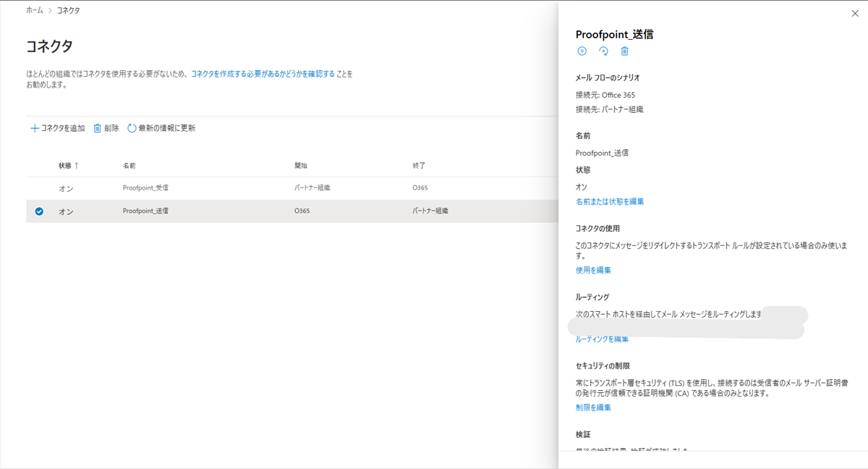This screenshot has height=469, width=868.
Task: Refresh list with 最新の情報に更新 icon
Action: [132, 128]
